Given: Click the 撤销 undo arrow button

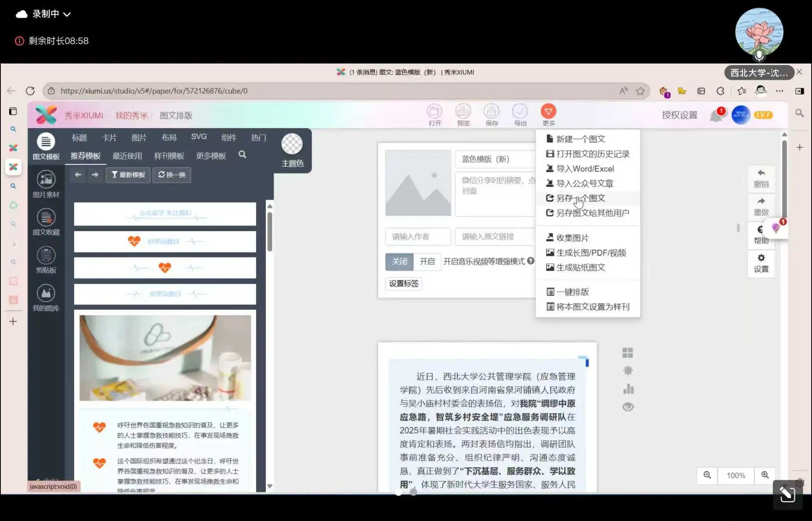Looking at the screenshot, I should click(761, 173).
